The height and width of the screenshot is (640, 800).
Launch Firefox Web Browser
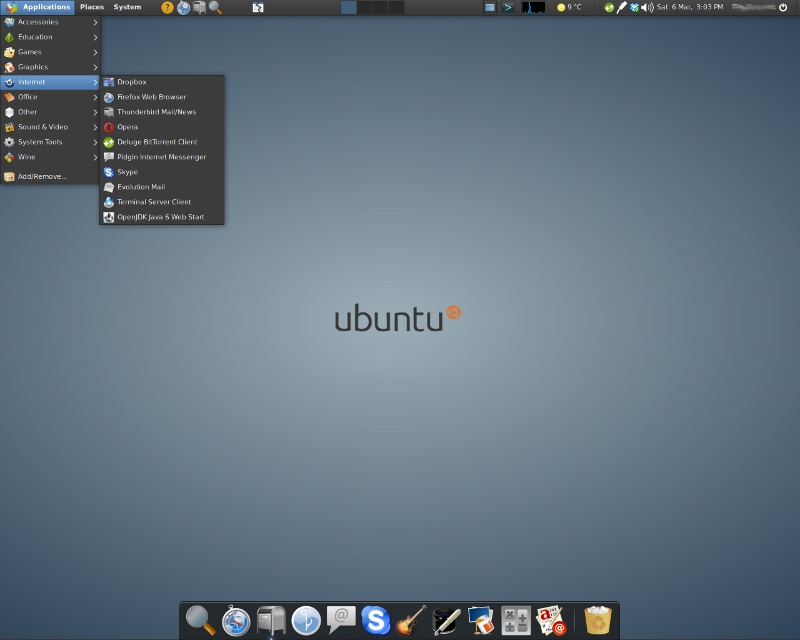(x=162, y=97)
